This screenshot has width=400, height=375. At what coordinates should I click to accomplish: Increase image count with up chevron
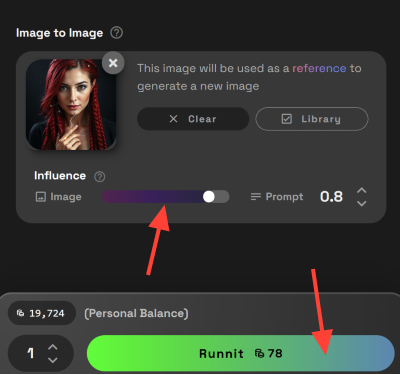53,347
